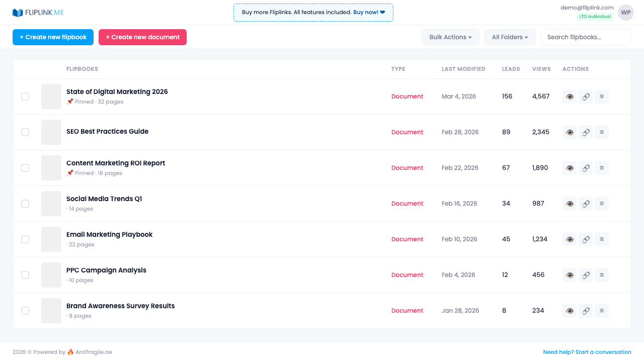Open the options menu for "Brand Awareness Survey Results"

[601, 310]
